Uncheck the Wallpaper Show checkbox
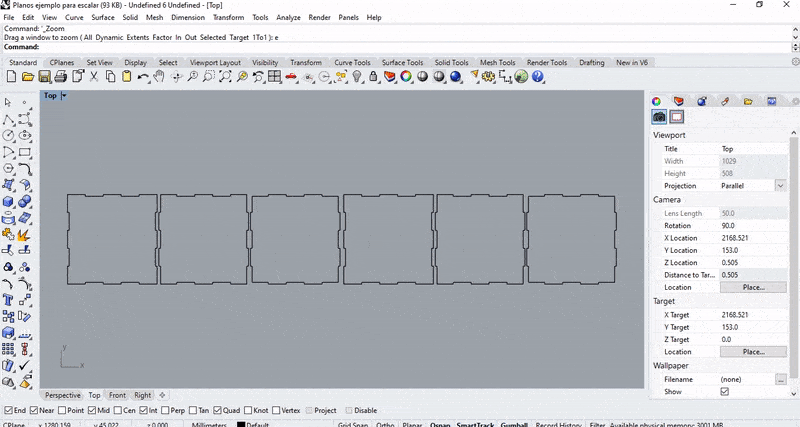Viewport: 800px width, 427px height. [x=724, y=391]
